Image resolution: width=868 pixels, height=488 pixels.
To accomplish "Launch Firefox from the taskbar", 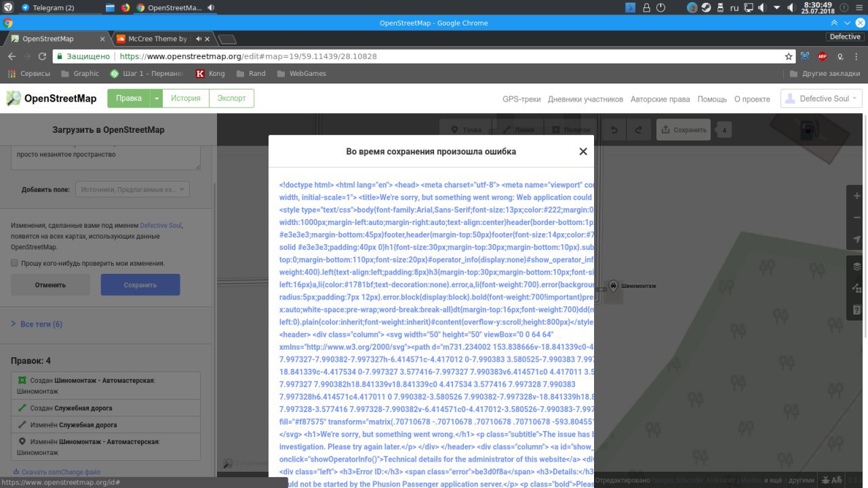I will click(125, 8).
